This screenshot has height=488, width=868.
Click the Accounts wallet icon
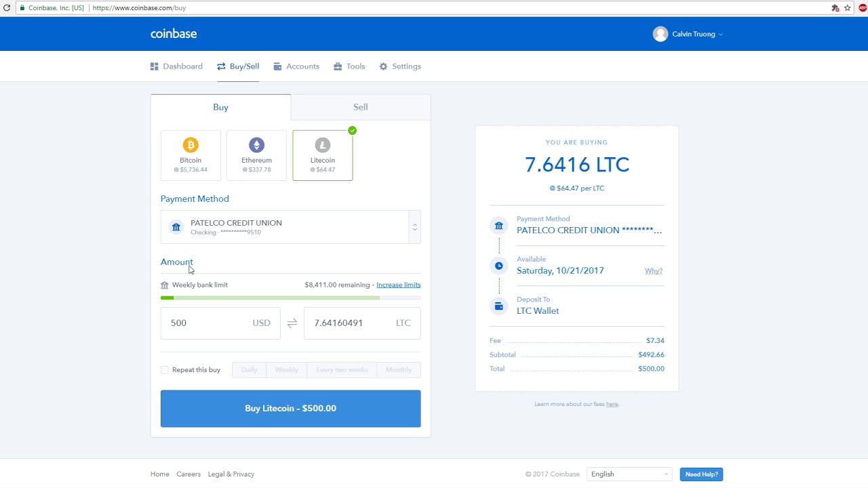coord(277,66)
